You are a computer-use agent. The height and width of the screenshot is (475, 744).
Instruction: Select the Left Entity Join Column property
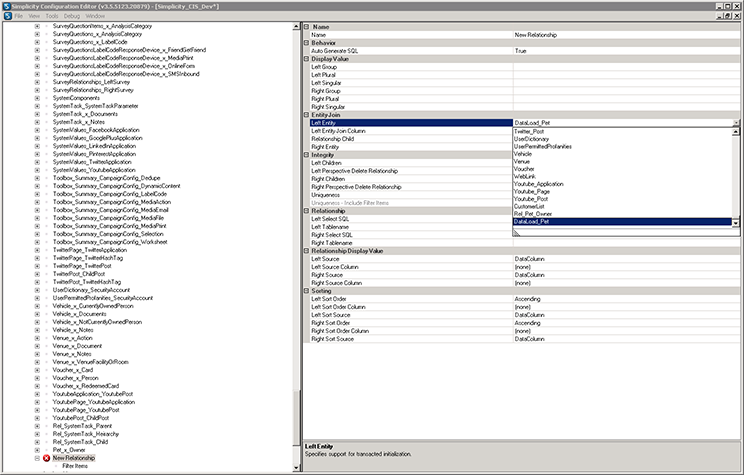click(411, 131)
